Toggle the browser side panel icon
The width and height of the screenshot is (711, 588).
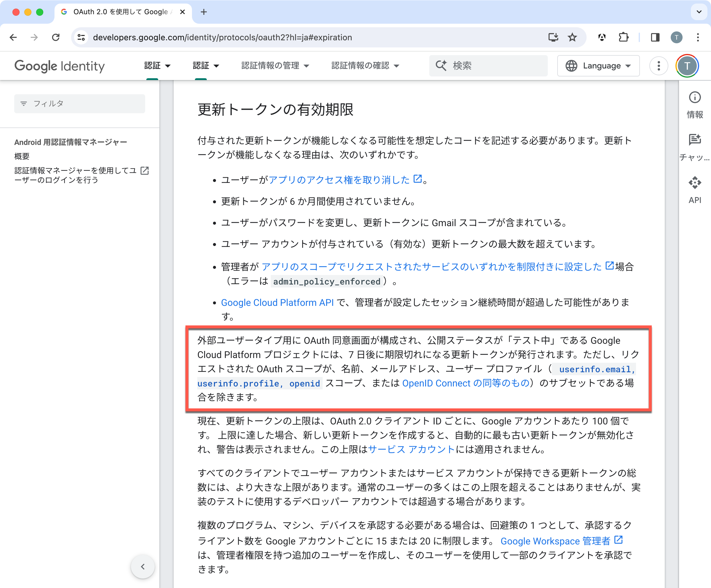[655, 37]
